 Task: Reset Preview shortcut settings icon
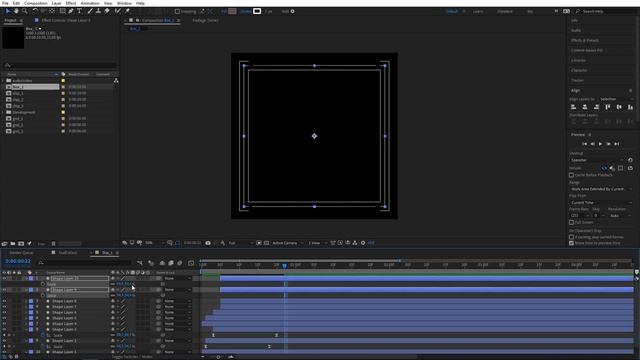click(630, 160)
